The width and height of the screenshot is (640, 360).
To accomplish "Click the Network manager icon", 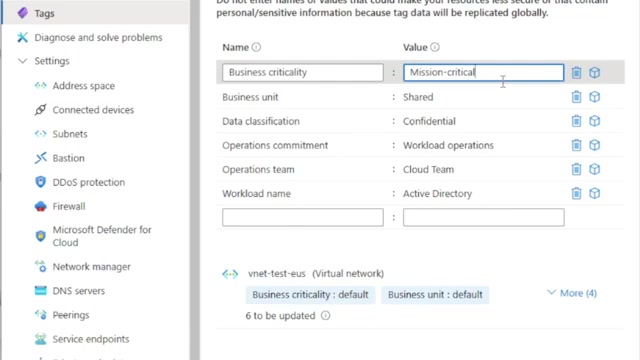I will [x=40, y=267].
